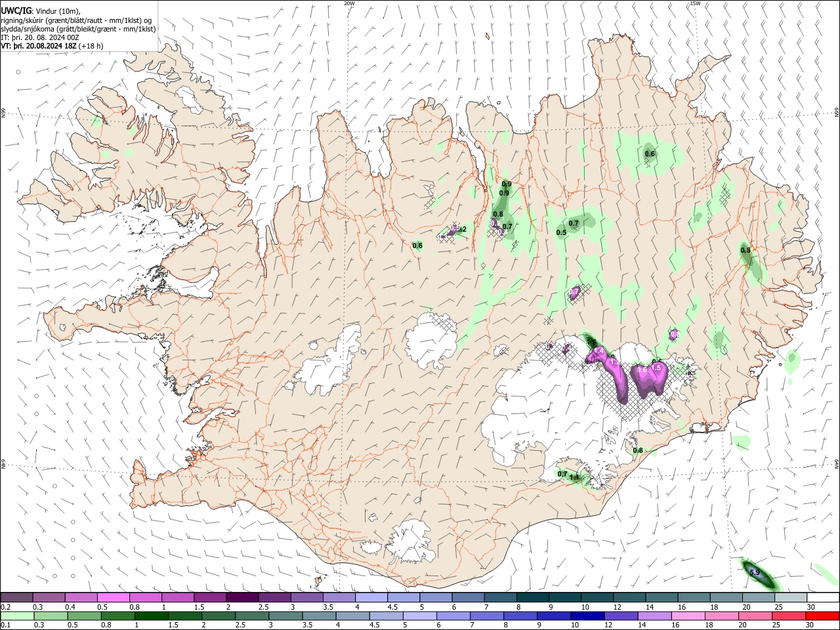The image size is (840, 630).
Task: Click the '1.1' precipitation value near south glacier
Action: (x=574, y=477)
